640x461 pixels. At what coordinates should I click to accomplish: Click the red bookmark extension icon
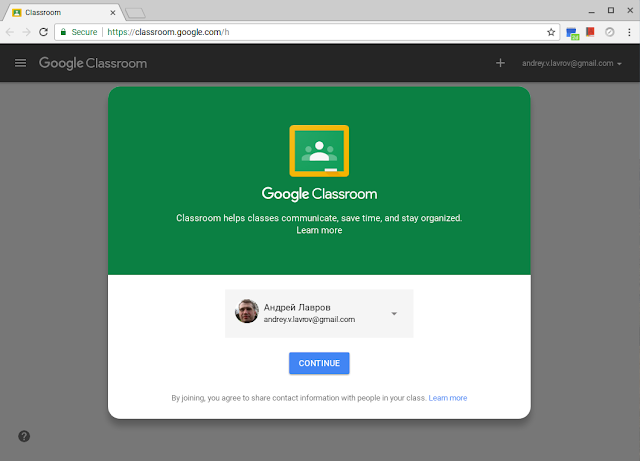tap(590, 32)
